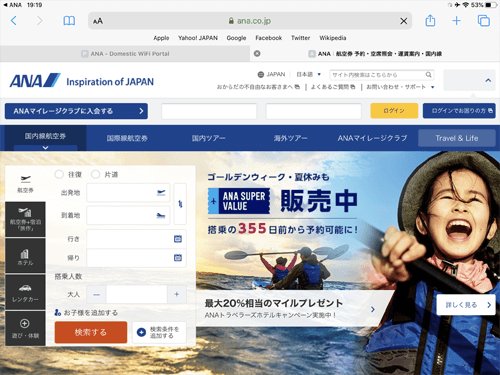
Task: Click ログインでお困りの方 button
Action: pyautogui.click(x=459, y=111)
